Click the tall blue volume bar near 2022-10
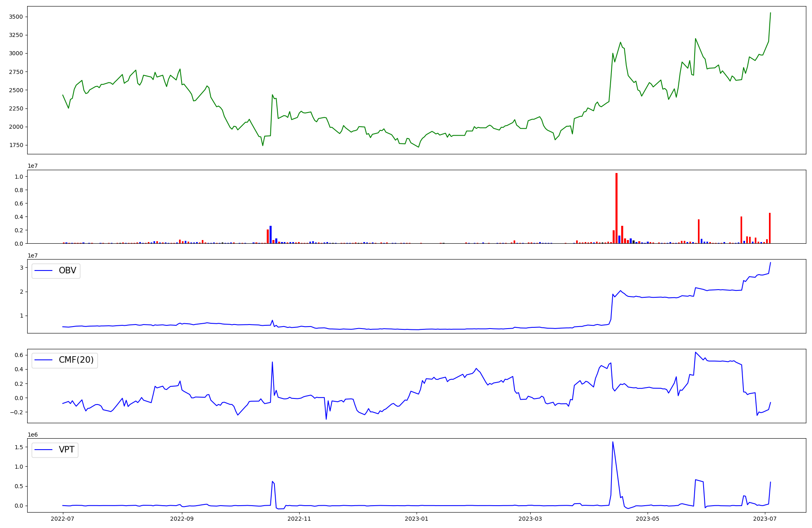 (x=271, y=235)
